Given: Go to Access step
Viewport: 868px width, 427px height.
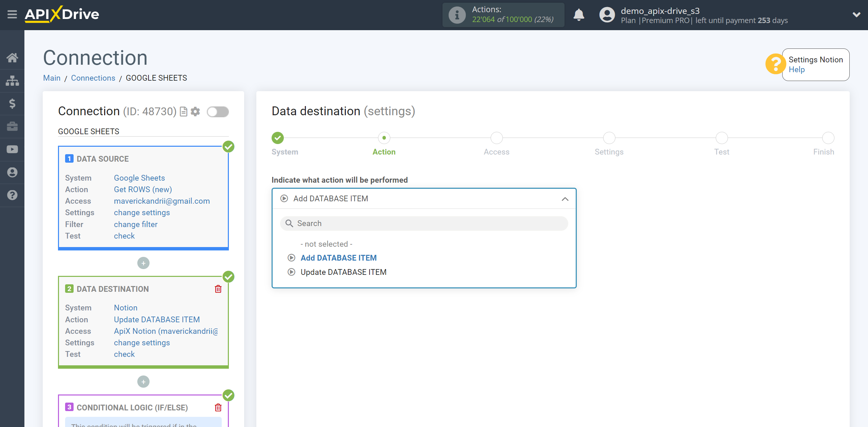Looking at the screenshot, I should click(x=496, y=138).
